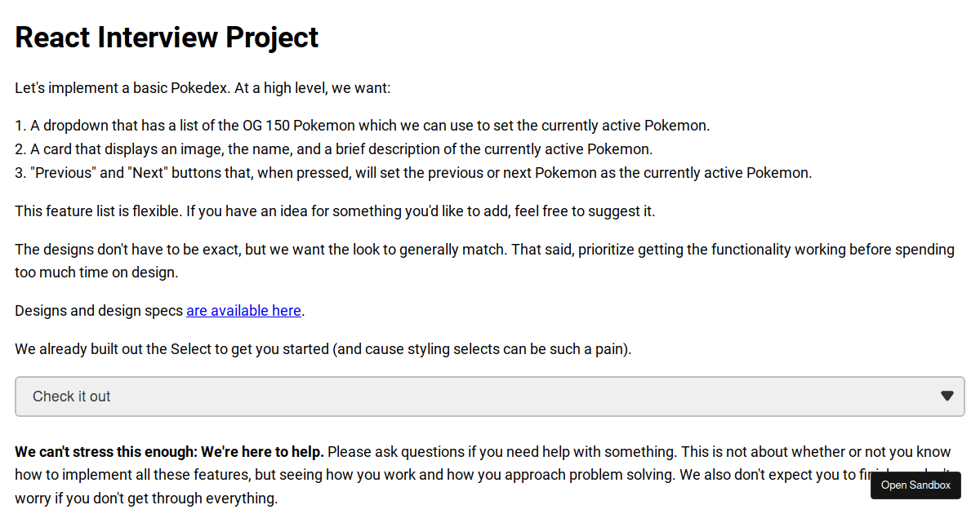Click the "Designs and design specs" text

coord(99,311)
